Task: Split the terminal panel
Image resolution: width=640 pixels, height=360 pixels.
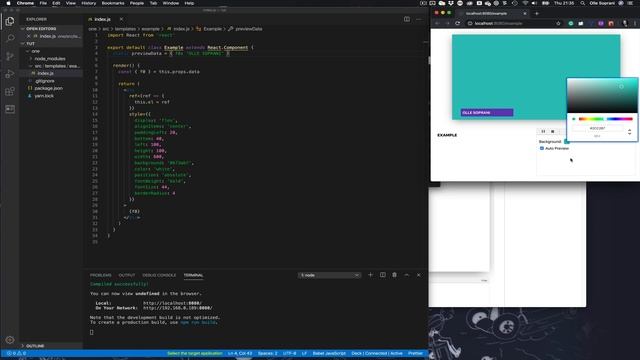Action: click(382, 275)
